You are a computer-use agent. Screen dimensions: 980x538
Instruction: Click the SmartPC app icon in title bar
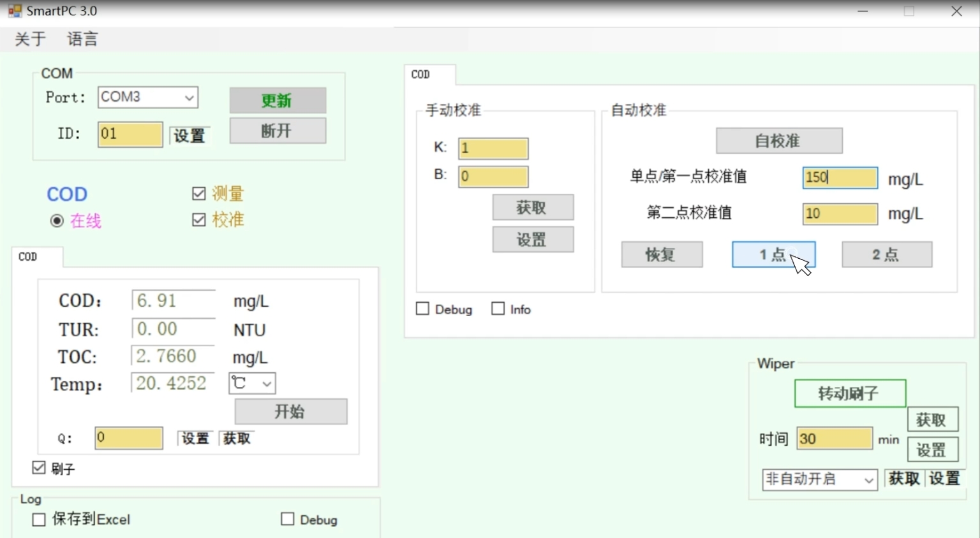pos(14,11)
